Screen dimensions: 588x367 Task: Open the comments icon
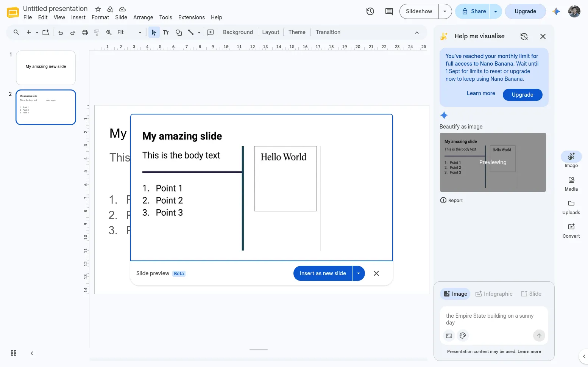tap(389, 11)
